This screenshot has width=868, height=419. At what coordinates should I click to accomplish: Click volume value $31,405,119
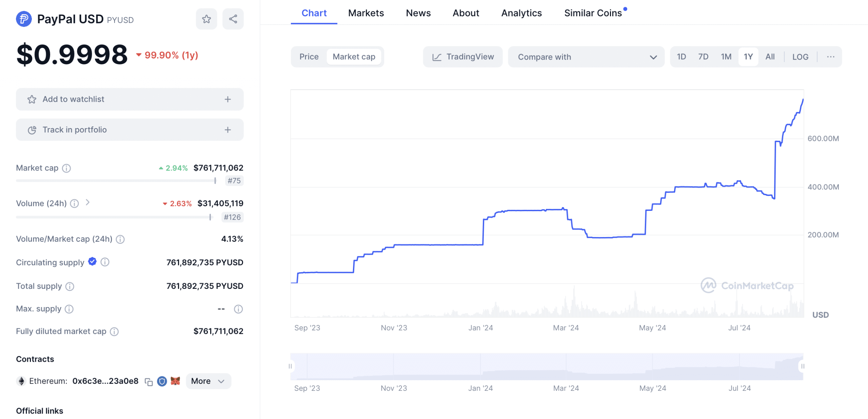click(220, 203)
